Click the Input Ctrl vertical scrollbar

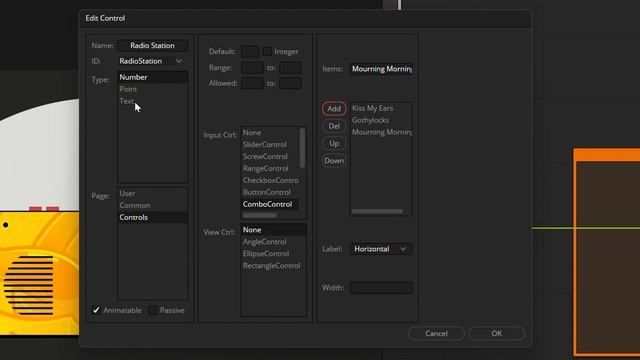point(302,148)
